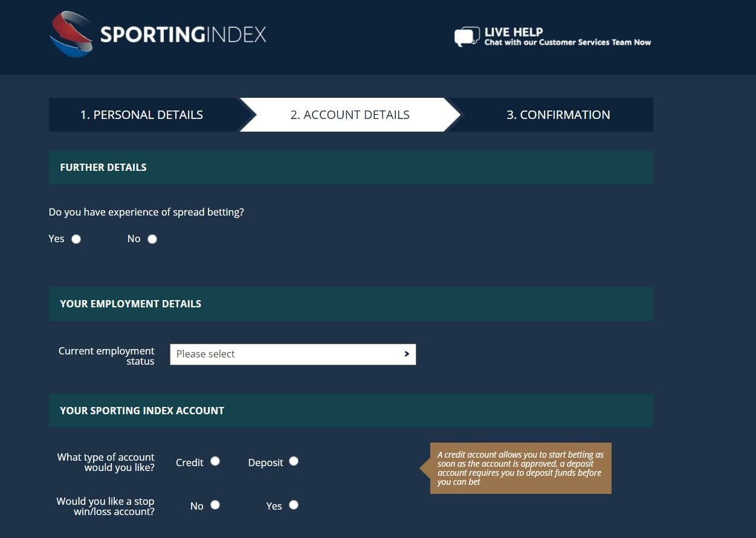Click 'Would you like a stop win/loss account?' label

click(105, 507)
